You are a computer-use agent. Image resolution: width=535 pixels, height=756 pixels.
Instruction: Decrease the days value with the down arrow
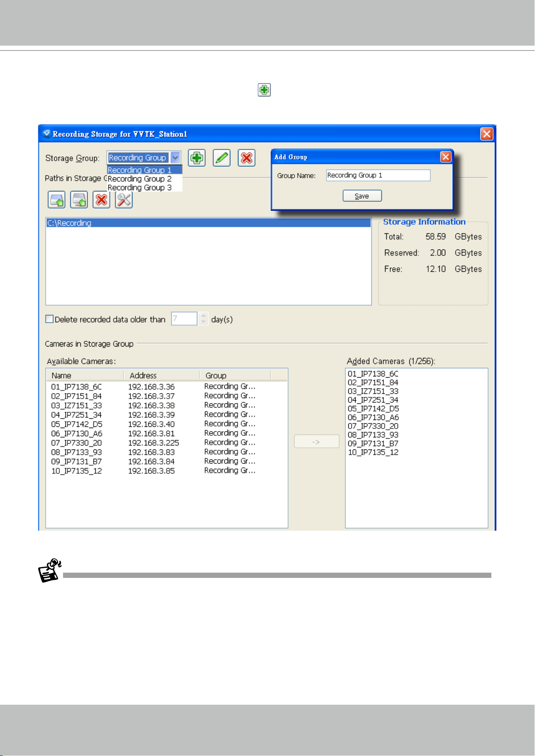pos(203,322)
